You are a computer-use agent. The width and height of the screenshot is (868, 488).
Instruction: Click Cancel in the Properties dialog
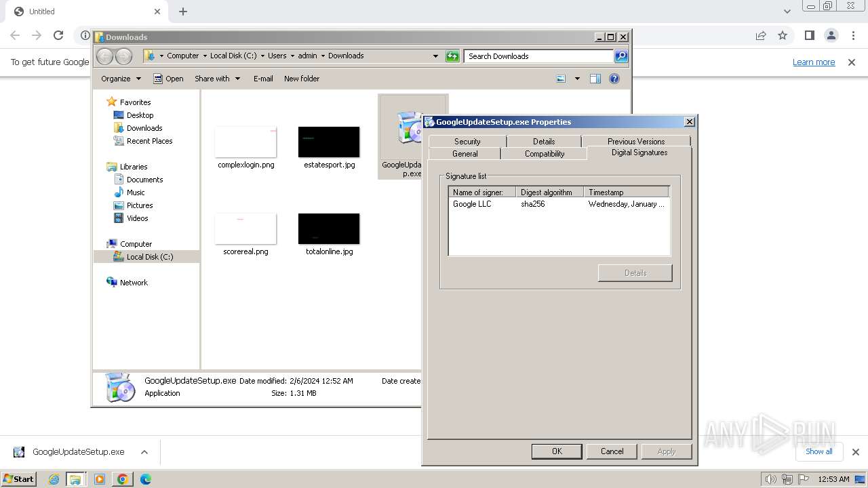coord(612,451)
